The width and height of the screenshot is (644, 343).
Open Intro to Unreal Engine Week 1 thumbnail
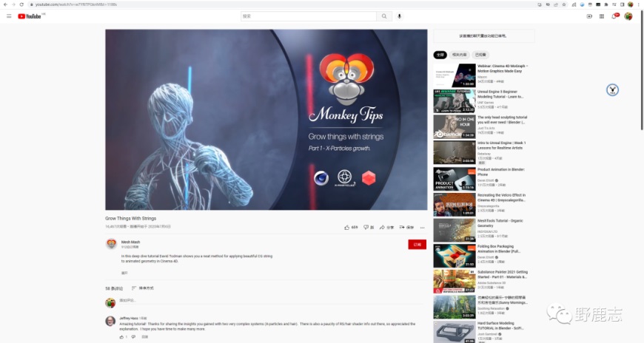tap(455, 152)
